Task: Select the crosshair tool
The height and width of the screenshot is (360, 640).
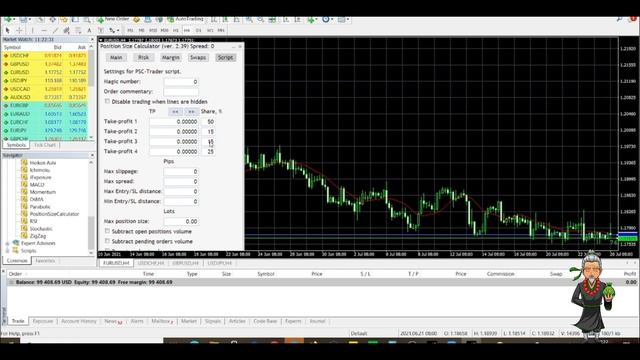Action: (19, 30)
